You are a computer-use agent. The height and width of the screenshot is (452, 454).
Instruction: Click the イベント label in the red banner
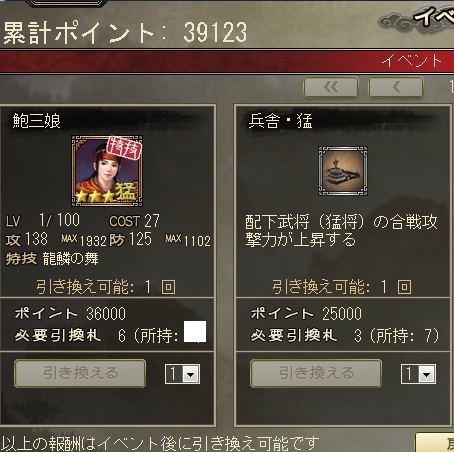click(x=412, y=61)
